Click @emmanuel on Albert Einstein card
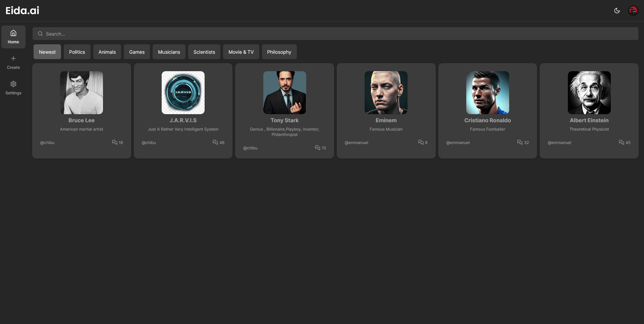 pyautogui.click(x=559, y=143)
